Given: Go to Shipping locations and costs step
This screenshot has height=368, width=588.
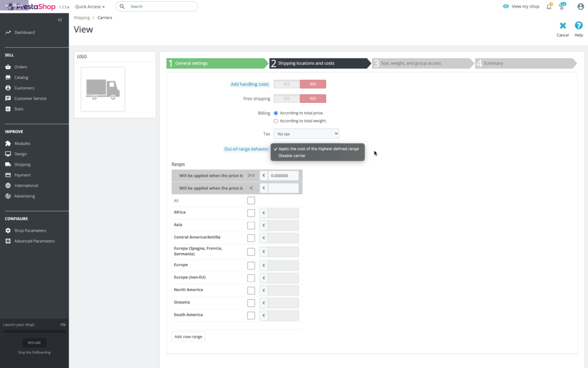Looking at the screenshot, I should coord(320,63).
